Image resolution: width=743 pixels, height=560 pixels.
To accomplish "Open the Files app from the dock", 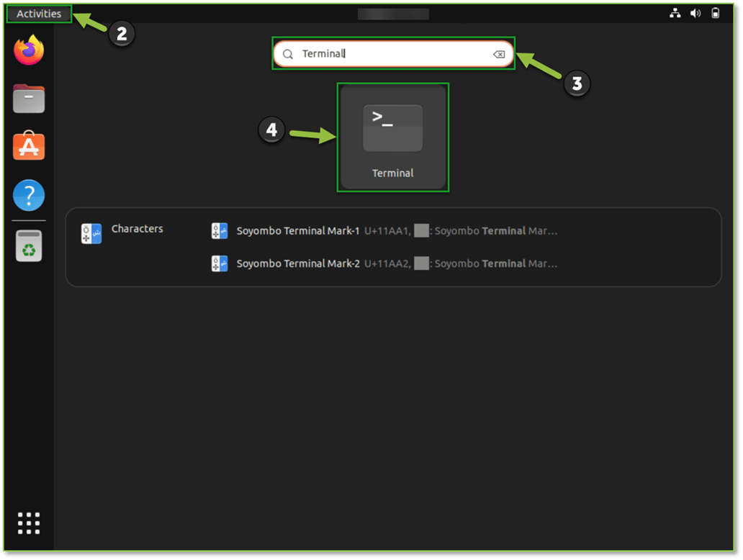I will (28, 99).
